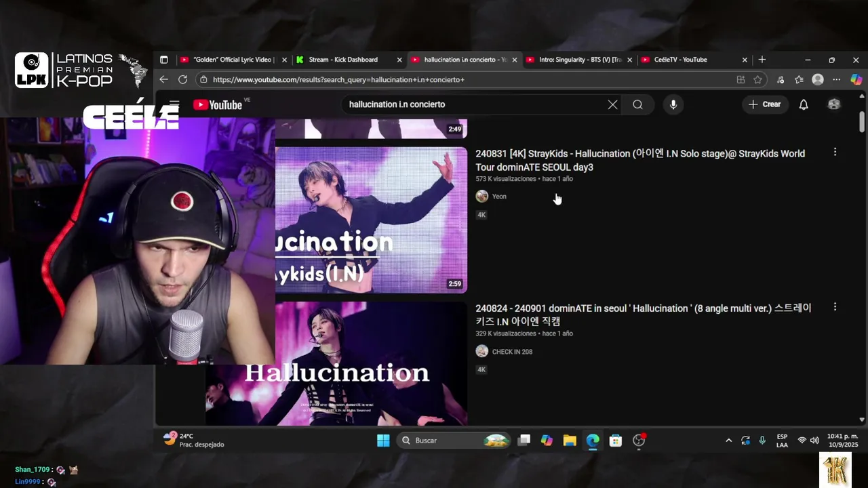The image size is (868, 488).
Task: Open Task View on taskbar
Action: 524,441
